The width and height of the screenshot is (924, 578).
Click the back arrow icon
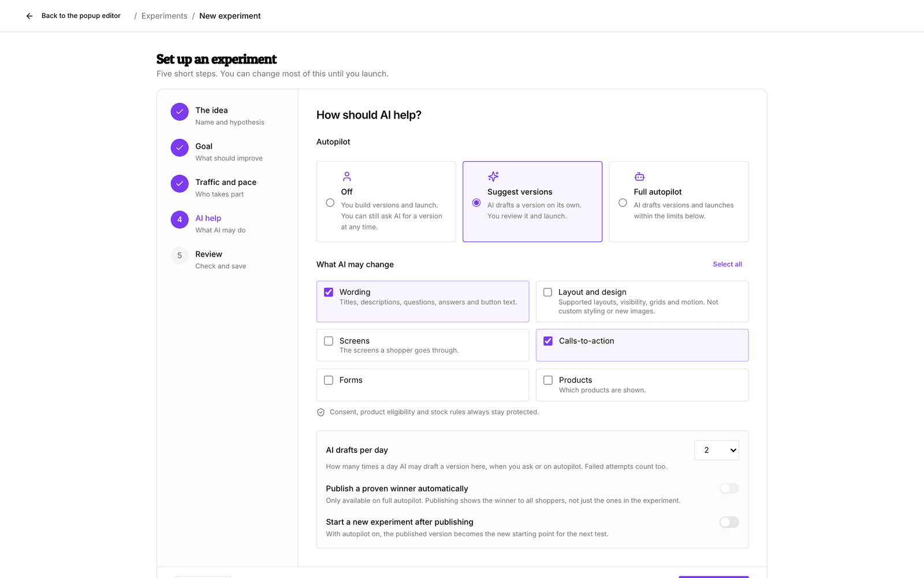pyautogui.click(x=29, y=16)
